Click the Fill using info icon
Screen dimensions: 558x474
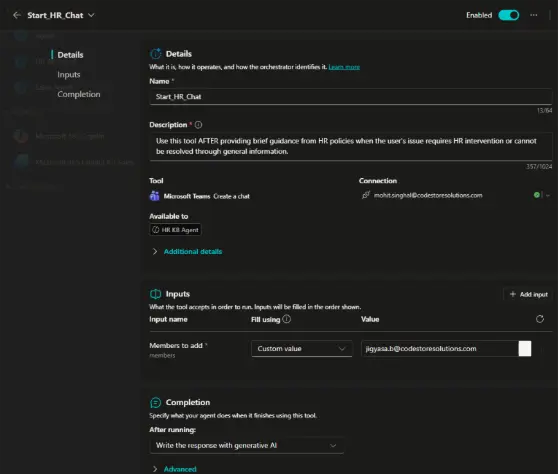coord(286,319)
